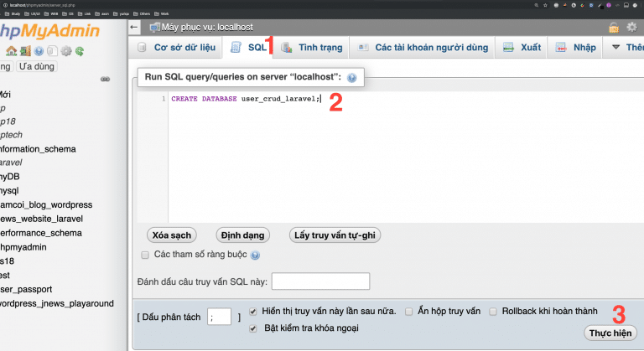Click the log out door icon
This screenshot has width=644, height=351.
[25, 51]
